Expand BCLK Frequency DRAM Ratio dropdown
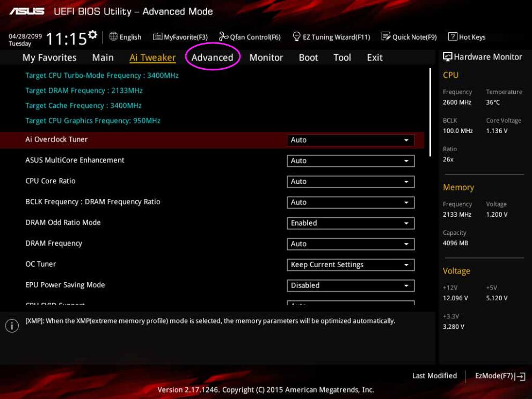 351,202
